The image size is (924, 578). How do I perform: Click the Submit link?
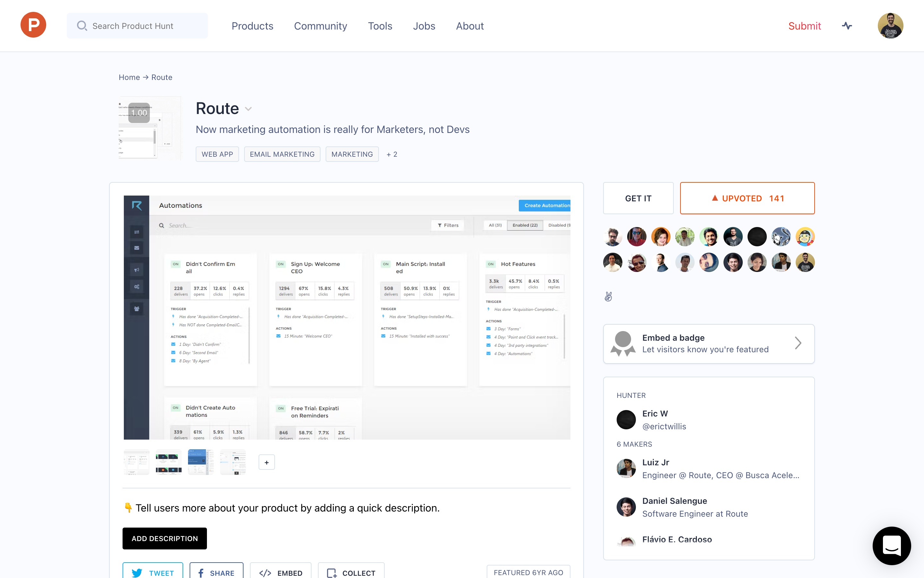pyautogui.click(x=805, y=26)
